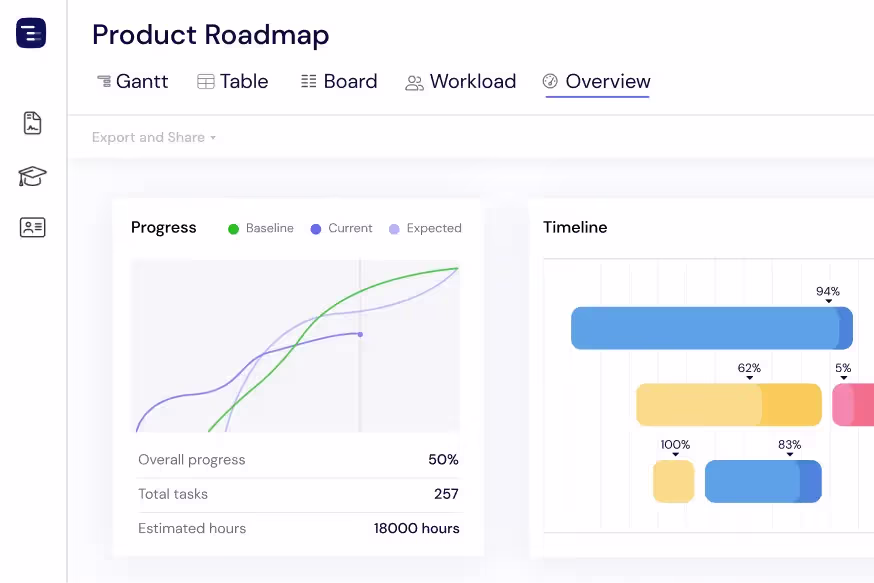
Task: Click the 5% progress marker label
Action: coord(843,368)
